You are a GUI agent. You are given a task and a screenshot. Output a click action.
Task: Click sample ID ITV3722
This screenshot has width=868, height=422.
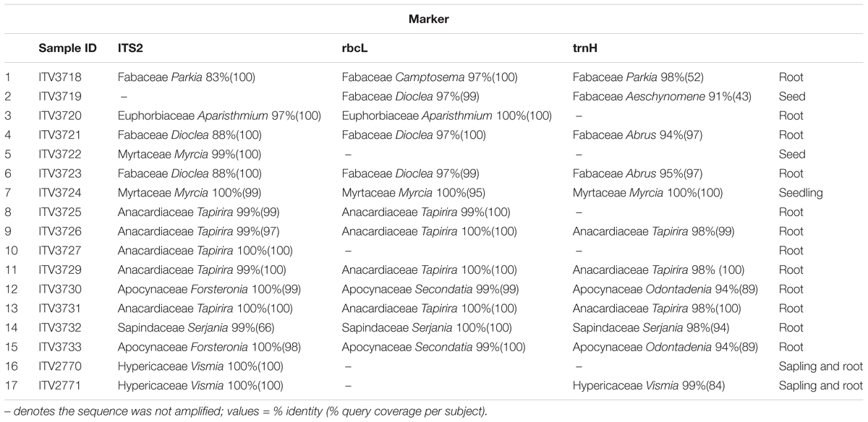coord(61,154)
